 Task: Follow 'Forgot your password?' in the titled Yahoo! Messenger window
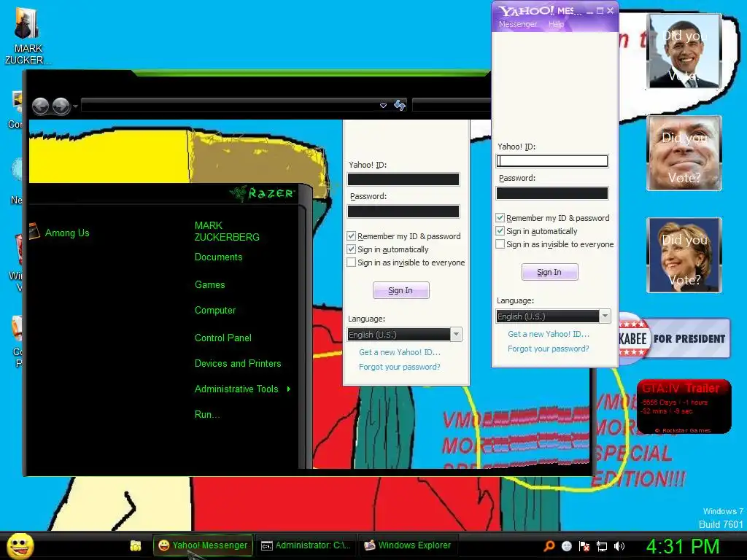click(549, 349)
